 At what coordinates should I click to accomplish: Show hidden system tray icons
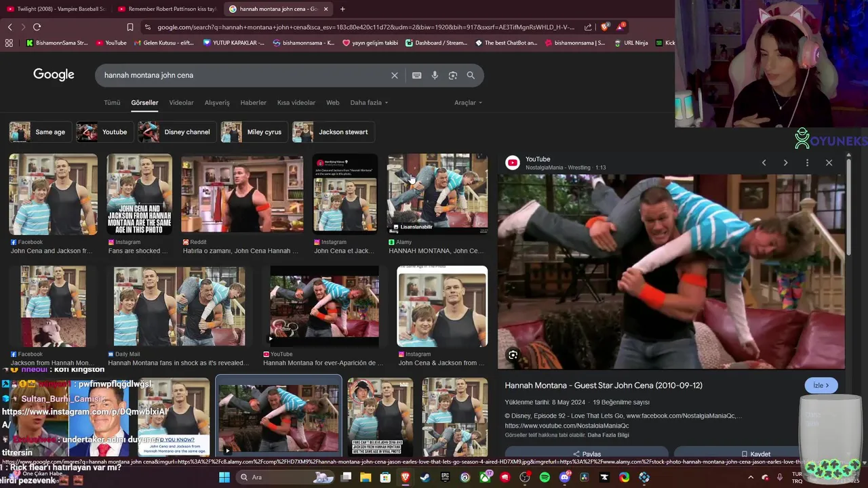(751, 477)
